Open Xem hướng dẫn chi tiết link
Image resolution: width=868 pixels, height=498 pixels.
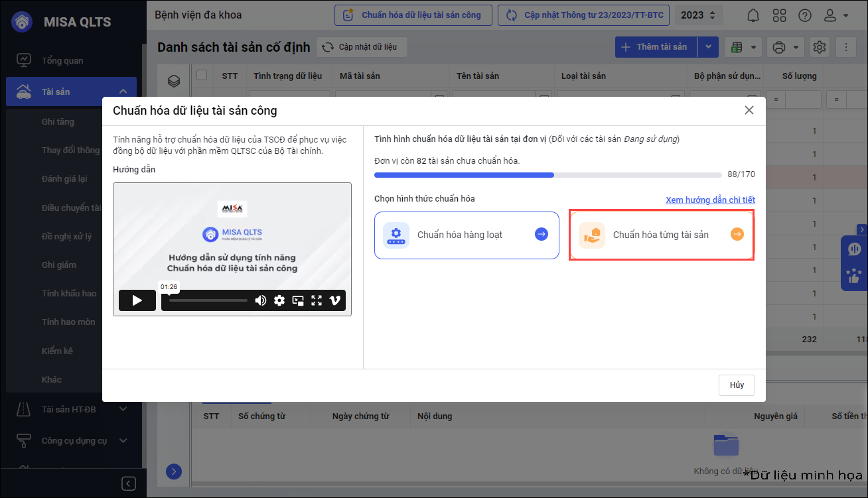[x=710, y=200]
